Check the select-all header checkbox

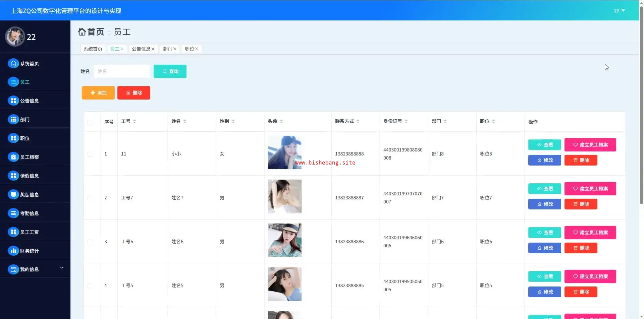90,122
